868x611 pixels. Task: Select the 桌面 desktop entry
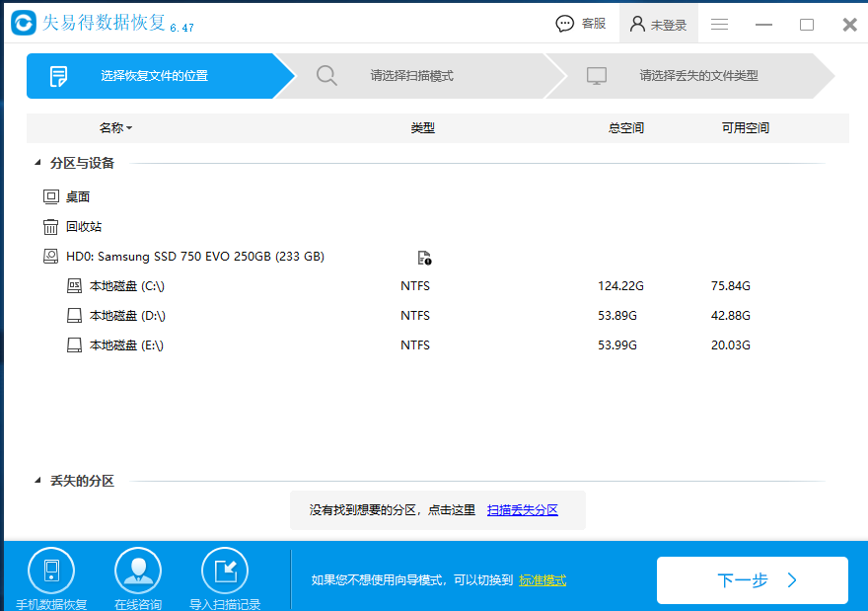(x=78, y=197)
